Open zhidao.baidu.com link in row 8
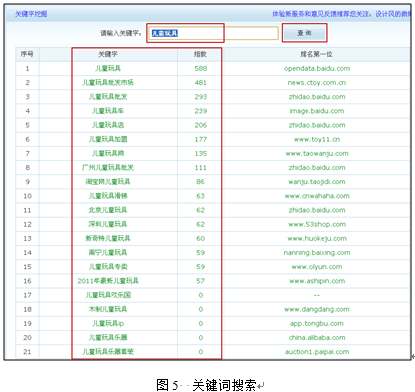Screen dimensions: 415x392 click(x=317, y=167)
